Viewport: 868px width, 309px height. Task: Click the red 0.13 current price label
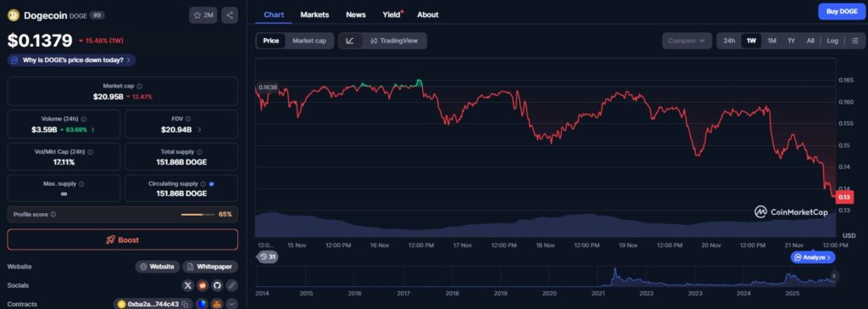(844, 197)
